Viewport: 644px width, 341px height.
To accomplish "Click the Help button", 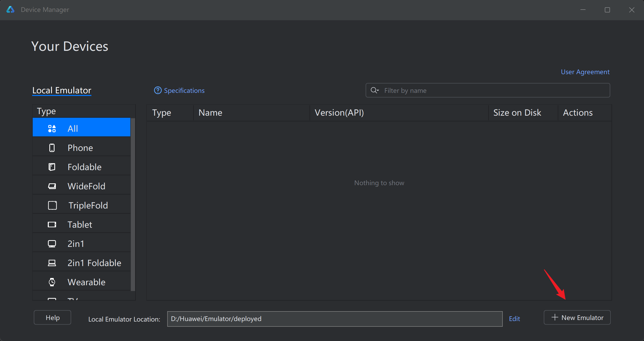I will [52, 318].
